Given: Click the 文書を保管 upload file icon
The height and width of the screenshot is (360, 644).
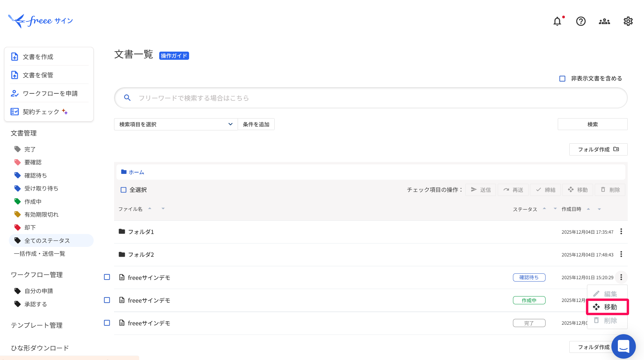Looking at the screenshot, I should tap(15, 75).
